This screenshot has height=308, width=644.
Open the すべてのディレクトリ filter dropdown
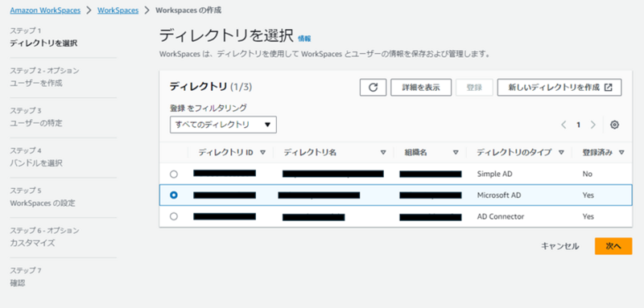pyautogui.click(x=223, y=125)
